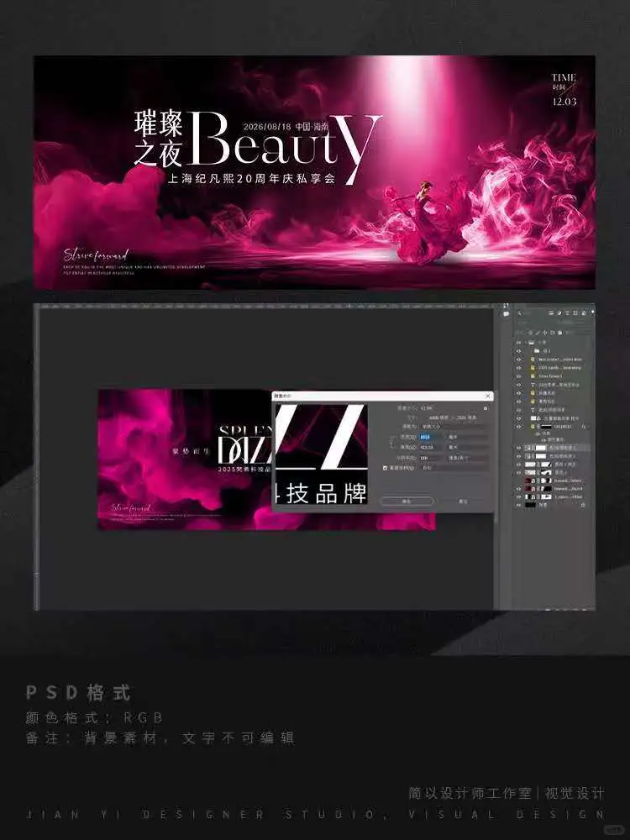
Task: Hide the SPLENDID layer
Action: tap(518, 427)
